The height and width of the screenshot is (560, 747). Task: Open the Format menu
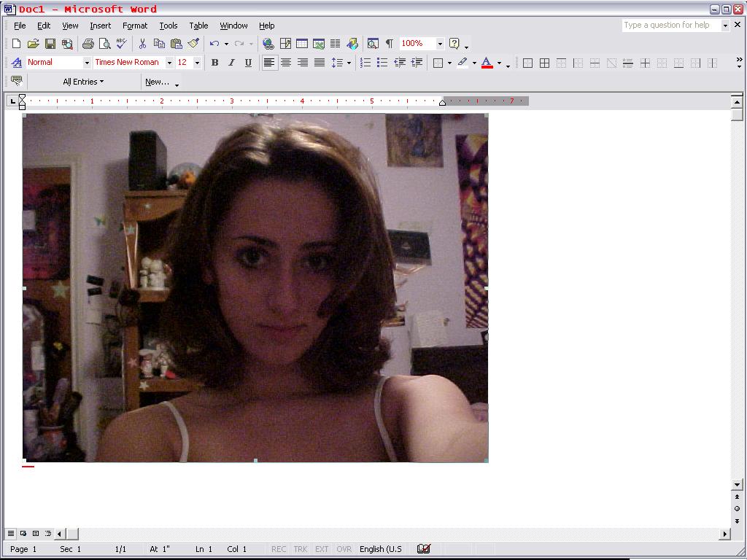135,26
